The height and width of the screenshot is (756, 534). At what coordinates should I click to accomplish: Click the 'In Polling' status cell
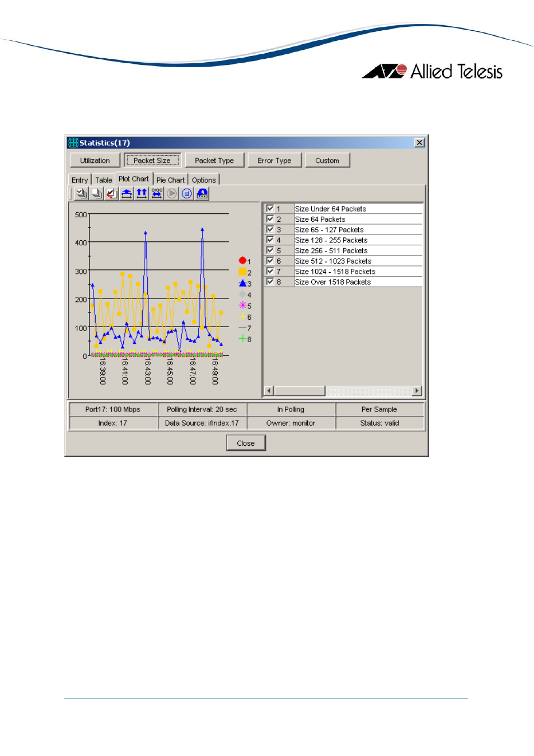(x=291, y=409)
